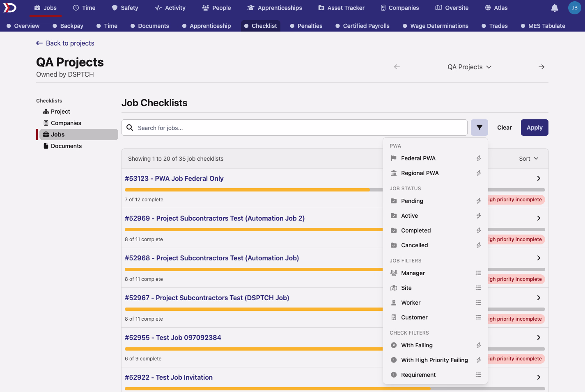
Task: Click the Federal PWA flag icon
Action: click(394, 158)
